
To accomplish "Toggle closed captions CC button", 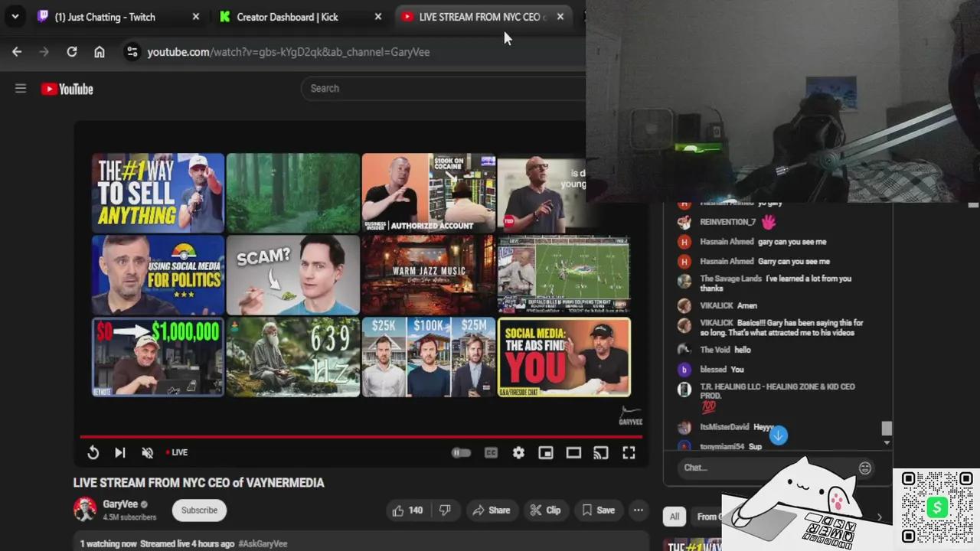I will click(491, 452).
